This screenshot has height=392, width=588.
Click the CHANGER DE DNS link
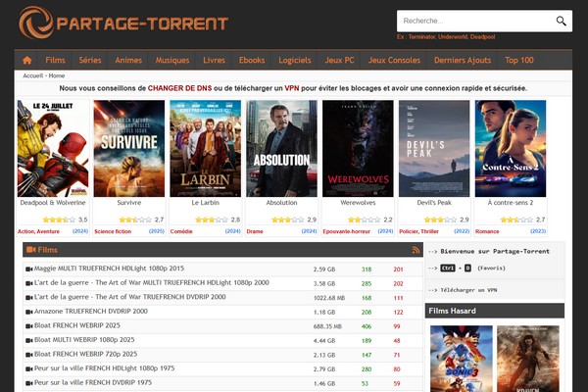[x=179, y=88]
